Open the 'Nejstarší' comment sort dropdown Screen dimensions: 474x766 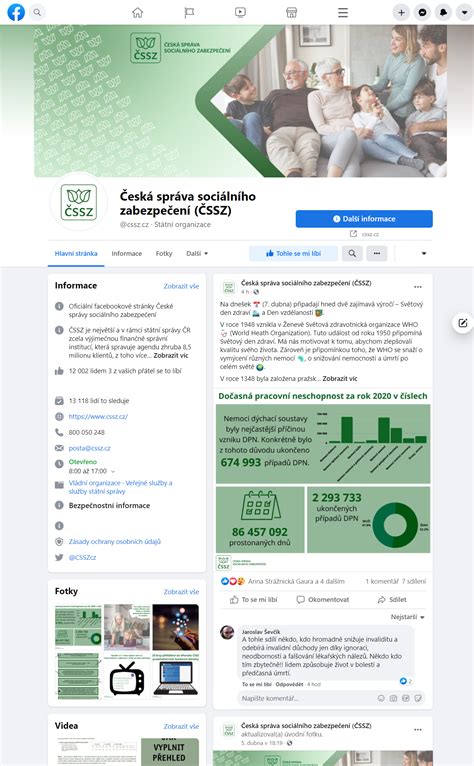pyautogui.click(x=407, y=617)
